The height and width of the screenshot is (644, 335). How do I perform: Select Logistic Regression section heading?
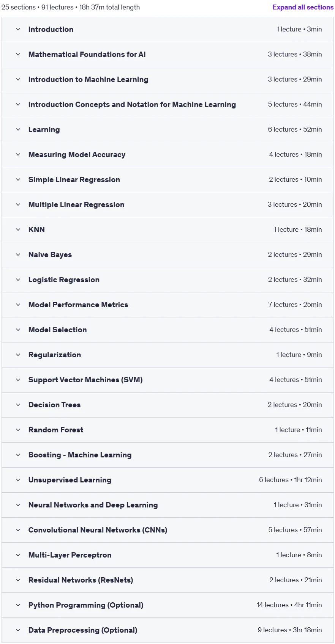64,280
